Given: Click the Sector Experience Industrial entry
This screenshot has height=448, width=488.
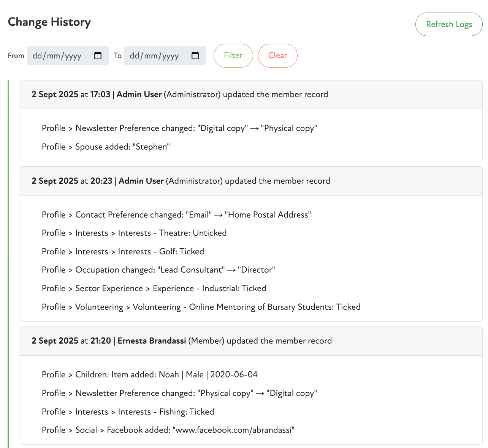Looking at the screenshot, I should [x=154, y=289].
